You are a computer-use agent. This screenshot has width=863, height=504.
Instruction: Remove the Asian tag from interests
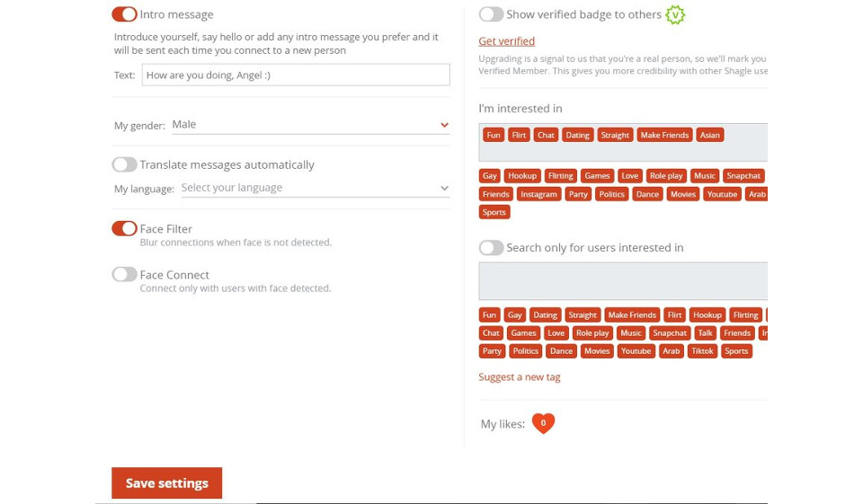[x=709, y=135]
